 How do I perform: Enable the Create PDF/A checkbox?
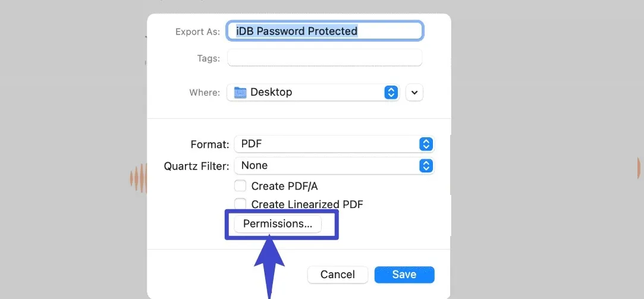[x=240, y=186]
